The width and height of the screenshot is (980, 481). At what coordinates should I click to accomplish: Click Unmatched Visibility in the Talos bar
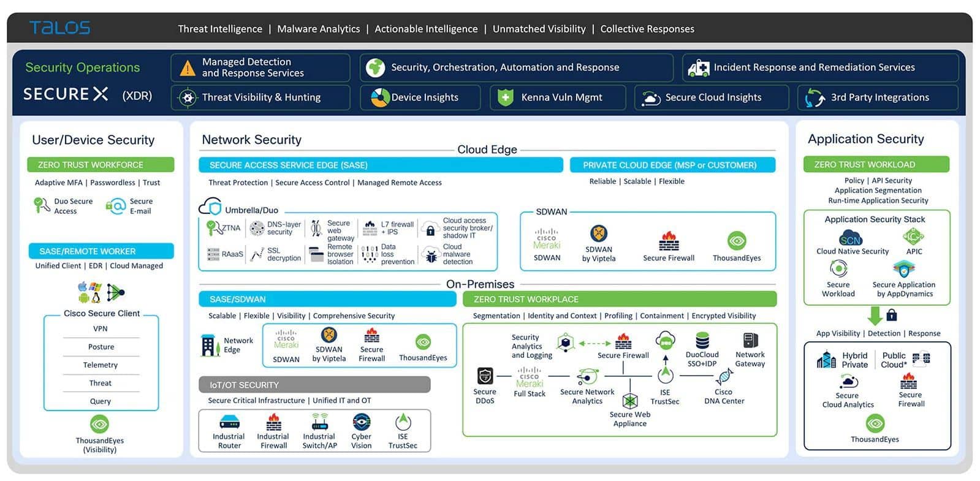[x=539, y=29]
